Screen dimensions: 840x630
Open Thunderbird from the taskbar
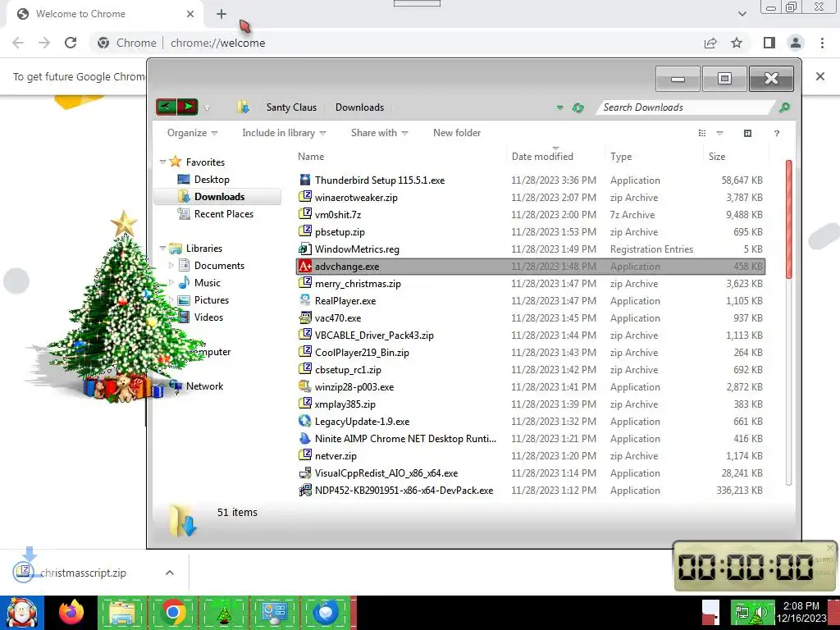(325, 613)
